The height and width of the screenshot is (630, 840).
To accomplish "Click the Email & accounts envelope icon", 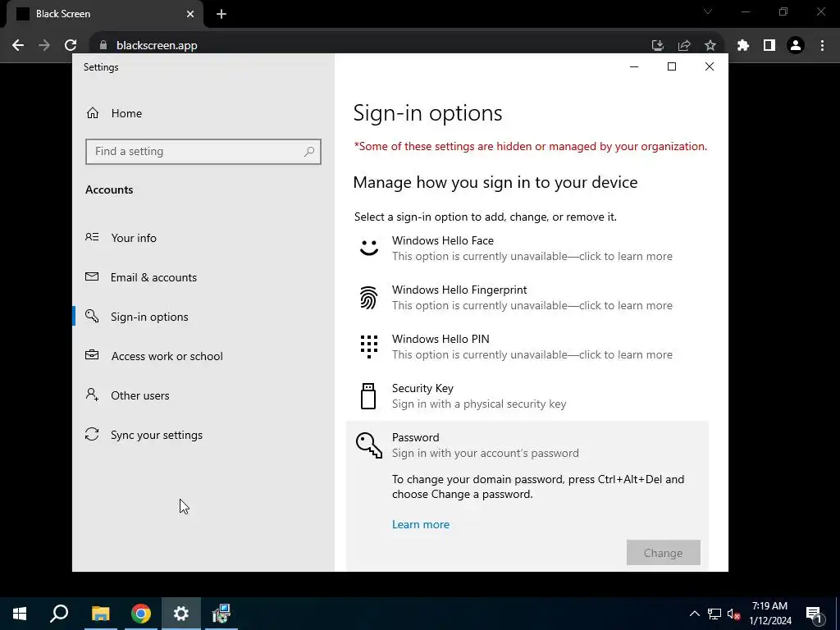I will point(92,276).
